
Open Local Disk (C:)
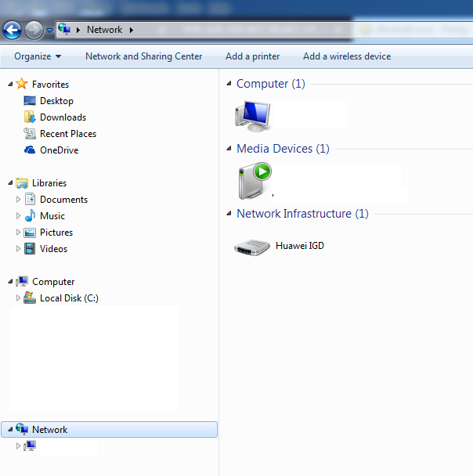[69, 298]
